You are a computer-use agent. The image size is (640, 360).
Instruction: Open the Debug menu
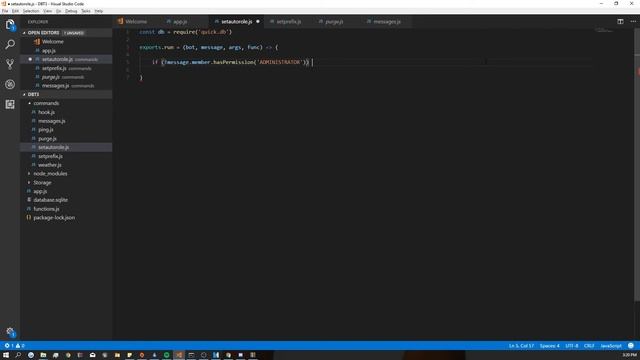71,11
